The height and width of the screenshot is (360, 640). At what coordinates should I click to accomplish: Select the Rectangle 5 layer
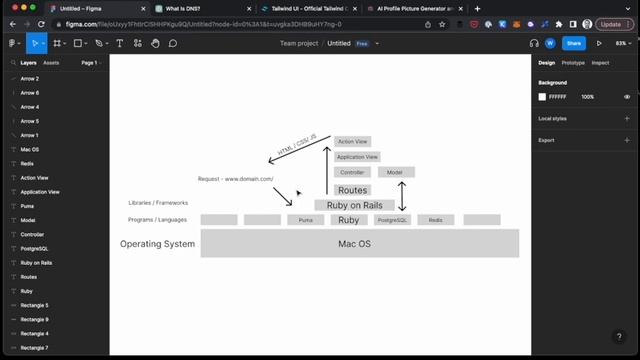[34, 305]
